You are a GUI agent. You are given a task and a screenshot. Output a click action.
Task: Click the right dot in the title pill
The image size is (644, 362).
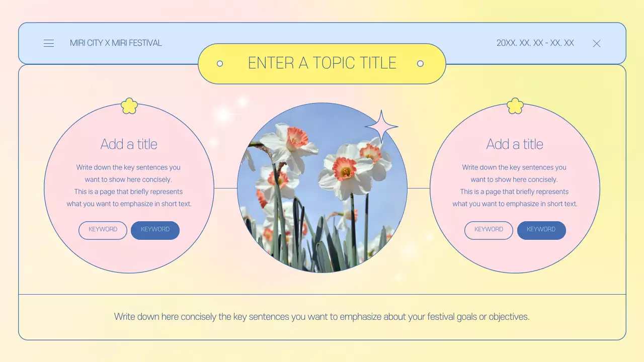coord(420,63)
